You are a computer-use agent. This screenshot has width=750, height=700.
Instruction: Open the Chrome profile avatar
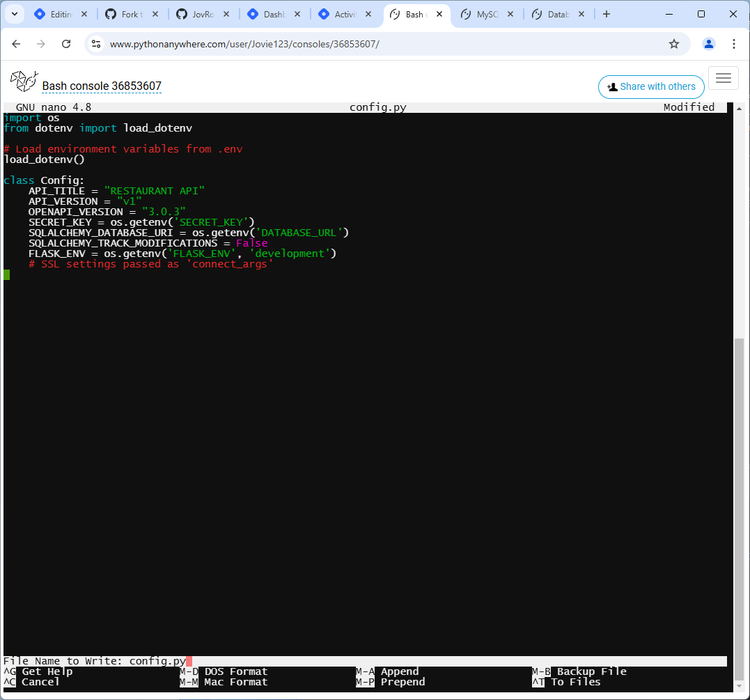click(709, 44)
